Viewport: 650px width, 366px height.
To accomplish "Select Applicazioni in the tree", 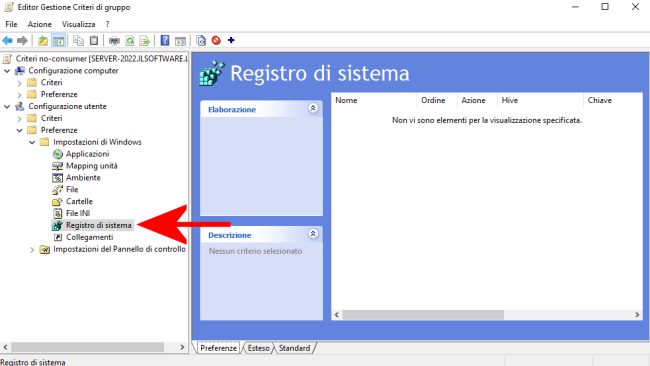I will (x=87, y=154).
